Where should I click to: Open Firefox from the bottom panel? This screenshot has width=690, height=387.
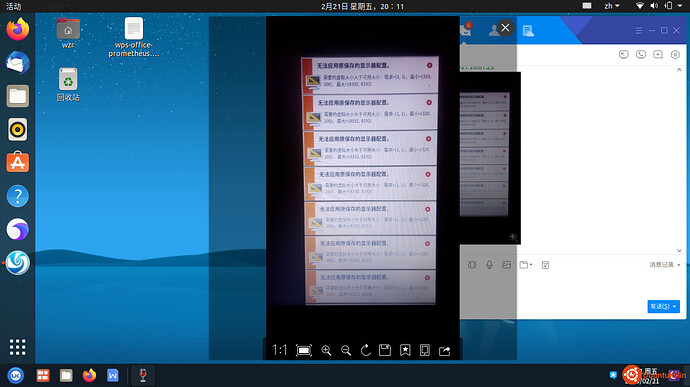click(x=89, y=375)
